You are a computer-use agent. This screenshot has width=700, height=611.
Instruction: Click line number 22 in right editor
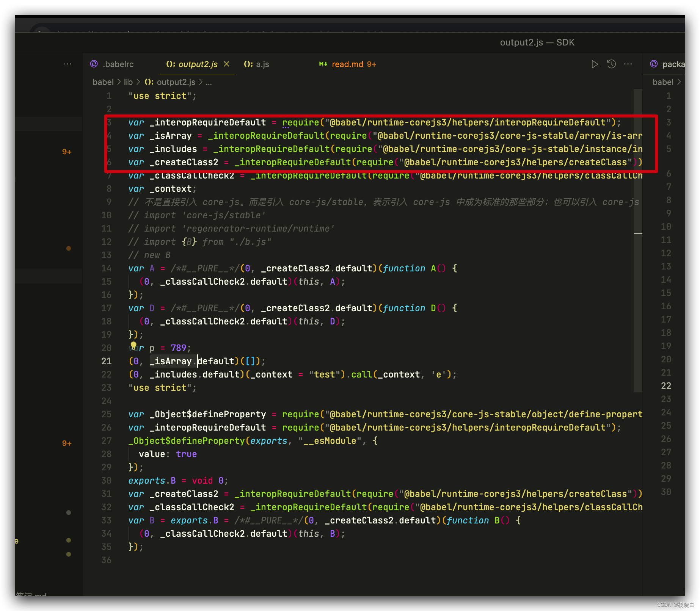tap(666, 386)
